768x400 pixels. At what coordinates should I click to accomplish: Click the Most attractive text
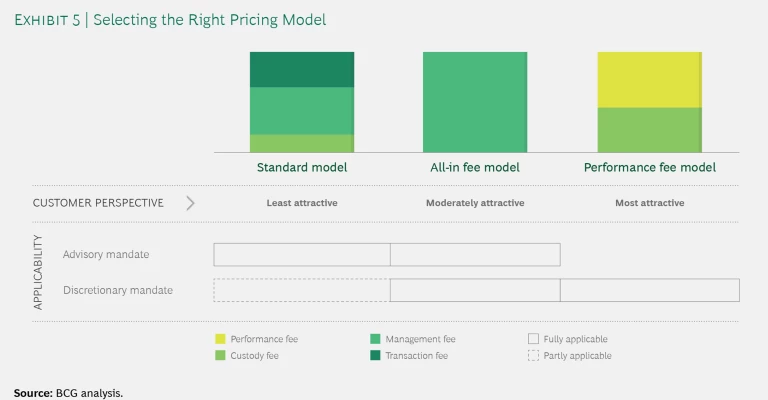(x=650, y=203)
